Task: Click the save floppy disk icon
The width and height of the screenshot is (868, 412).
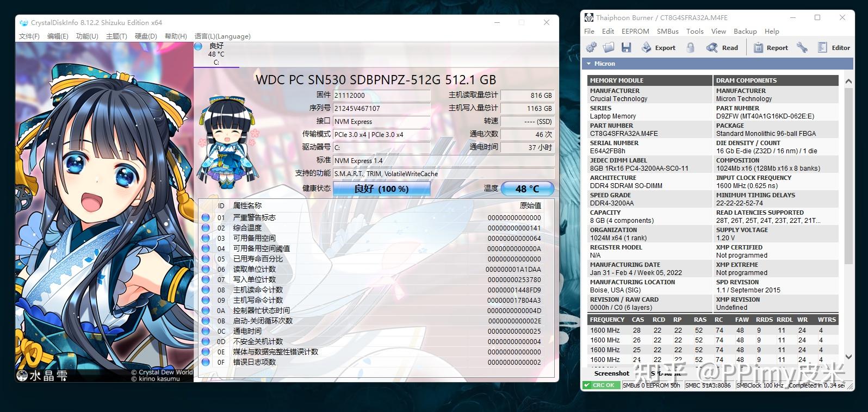Action: [627, 48]
